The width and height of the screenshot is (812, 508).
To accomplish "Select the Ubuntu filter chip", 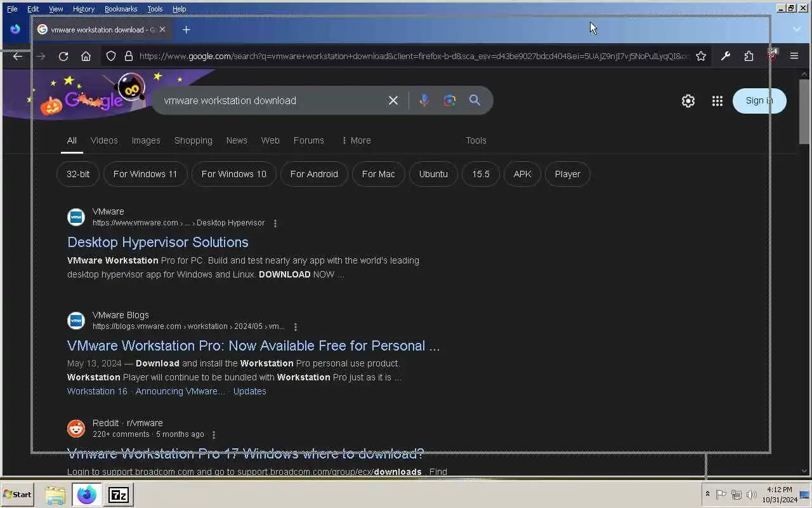I will click(433, 174).
